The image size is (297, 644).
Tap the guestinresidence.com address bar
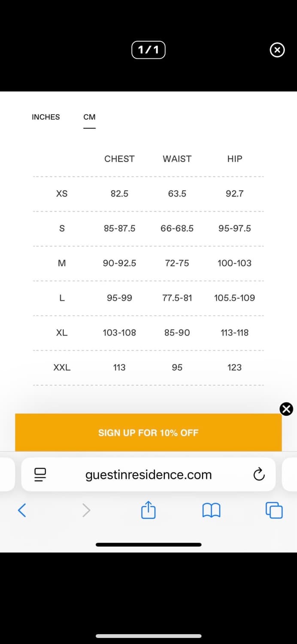click(148, 474)
